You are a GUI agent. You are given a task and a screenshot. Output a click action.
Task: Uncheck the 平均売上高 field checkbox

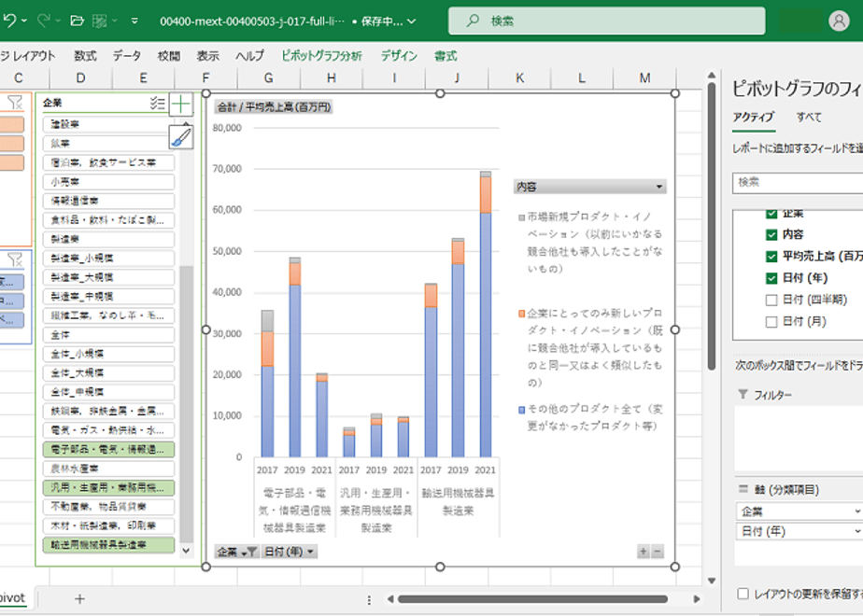[x=771, y=257]
